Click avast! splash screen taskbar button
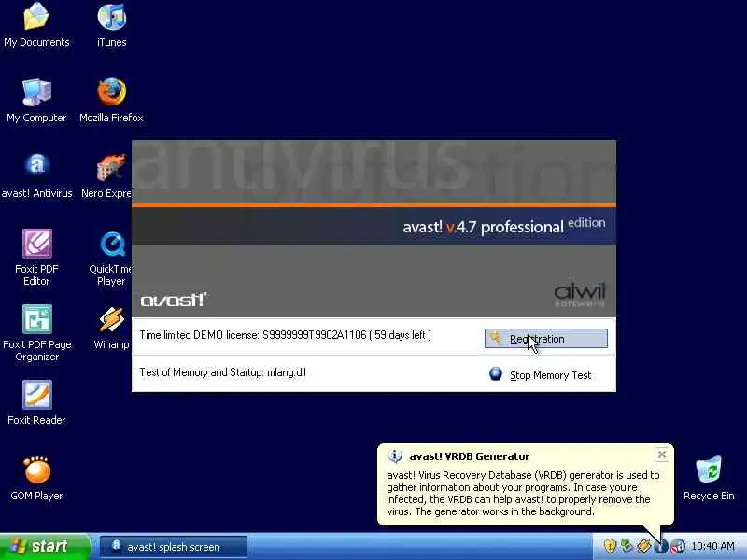 (174, 547)
